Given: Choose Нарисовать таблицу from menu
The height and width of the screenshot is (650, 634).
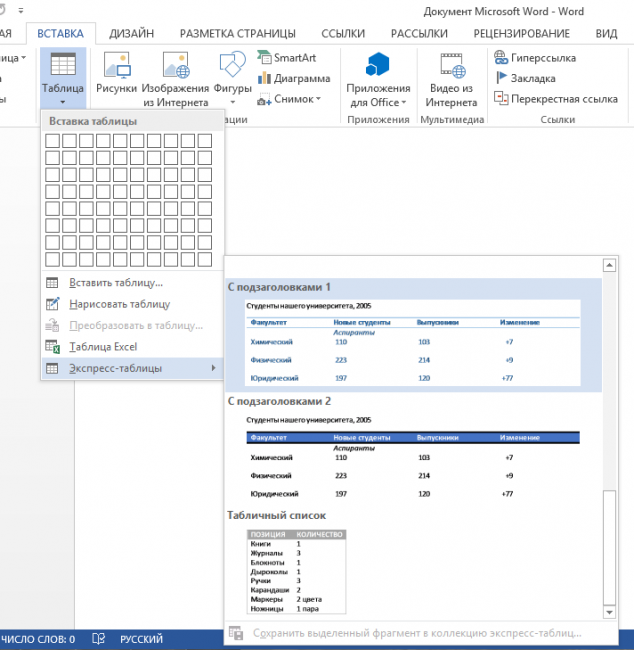Looking at the screenshot, I should [x=119, y=304].
